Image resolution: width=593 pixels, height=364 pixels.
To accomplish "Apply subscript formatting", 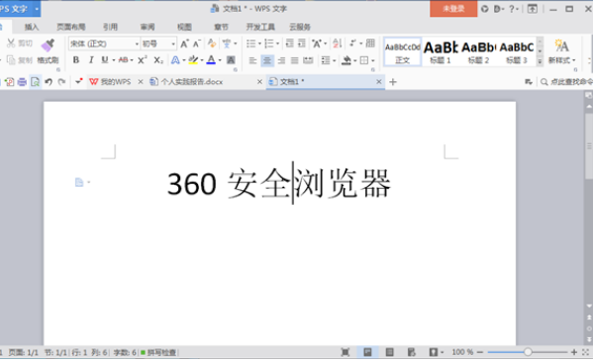I will click(x=158, y=59).
